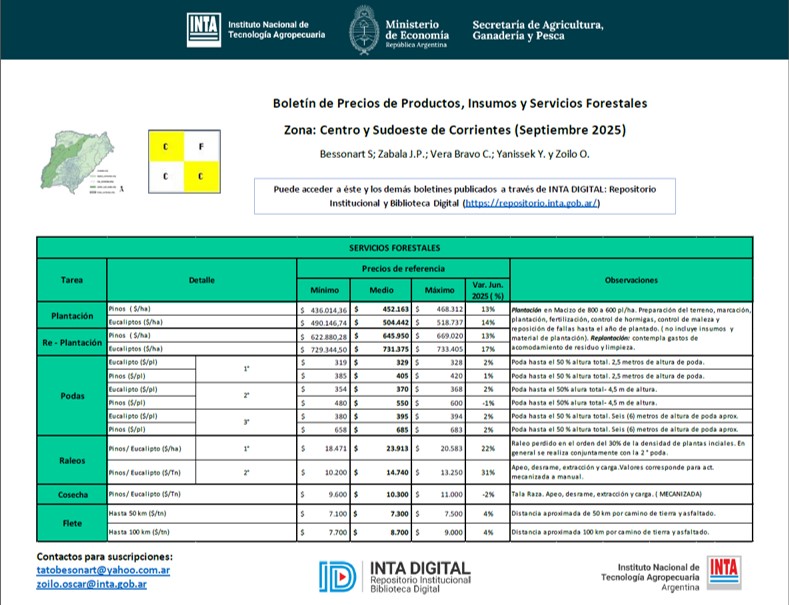Click the bottom-right yellow C square
The image size is (789, 605).
click(x=200, y=178)
